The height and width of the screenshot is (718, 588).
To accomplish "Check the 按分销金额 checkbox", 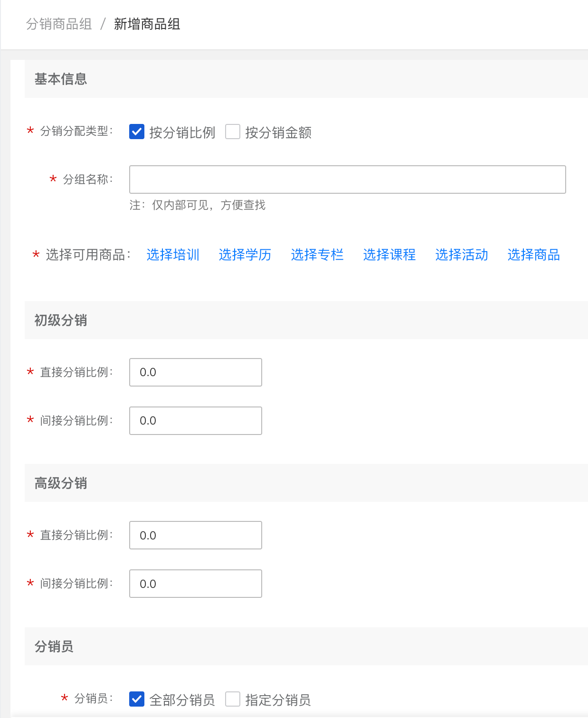I will pos(233,132).
